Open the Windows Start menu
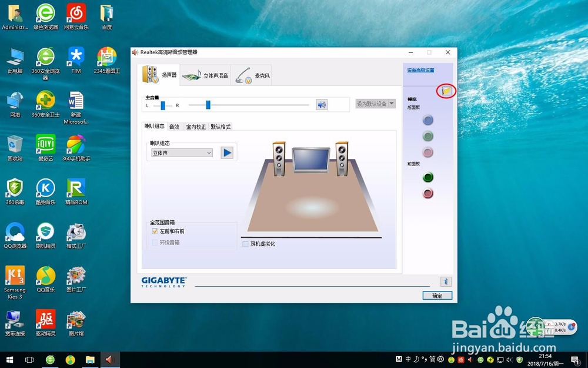The width and height of the screenshot is (588, 368). [10, 360]
